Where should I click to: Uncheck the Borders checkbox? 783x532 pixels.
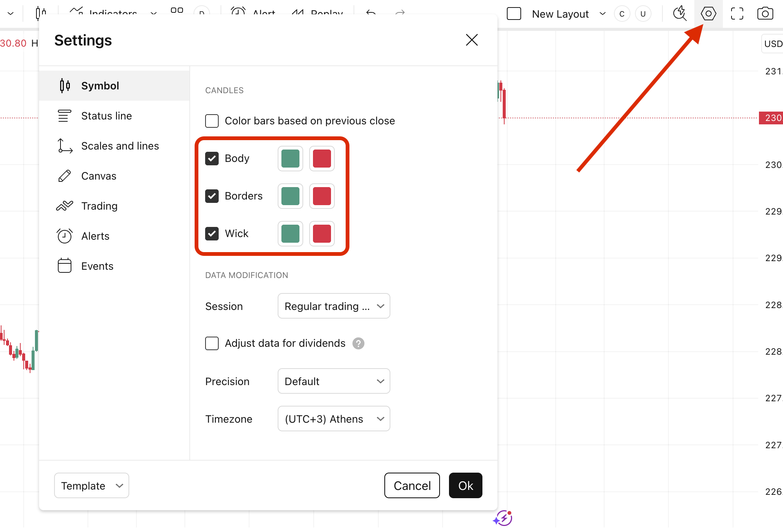click(212, 196)
